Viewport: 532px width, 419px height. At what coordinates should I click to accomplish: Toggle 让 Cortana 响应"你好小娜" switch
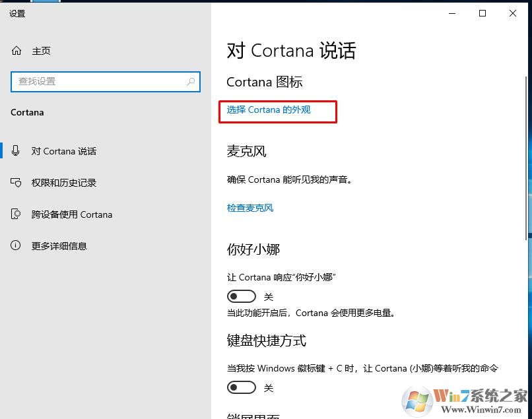[x=241, y=296]
